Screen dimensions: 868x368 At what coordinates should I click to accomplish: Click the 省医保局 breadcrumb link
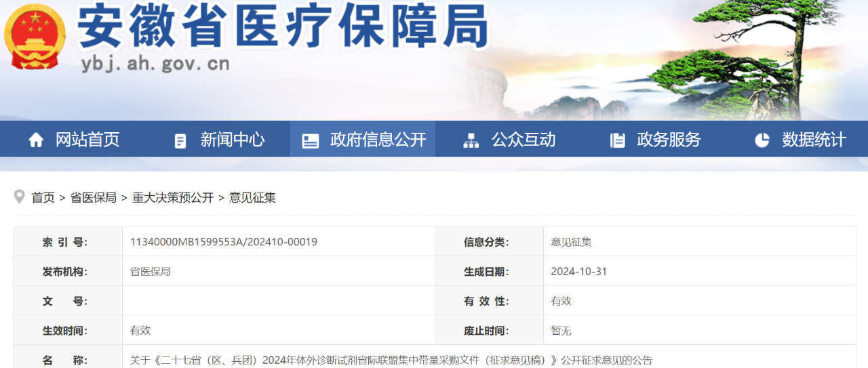(x=94, y=198)
